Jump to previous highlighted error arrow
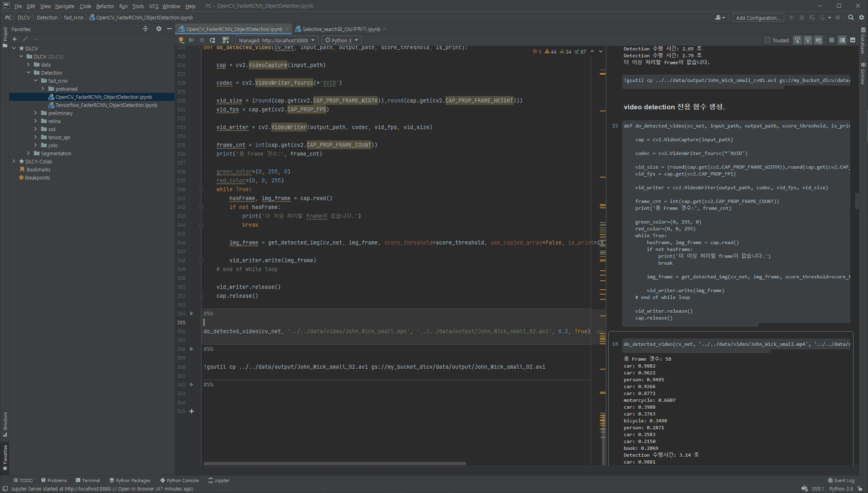 (592, 51)
